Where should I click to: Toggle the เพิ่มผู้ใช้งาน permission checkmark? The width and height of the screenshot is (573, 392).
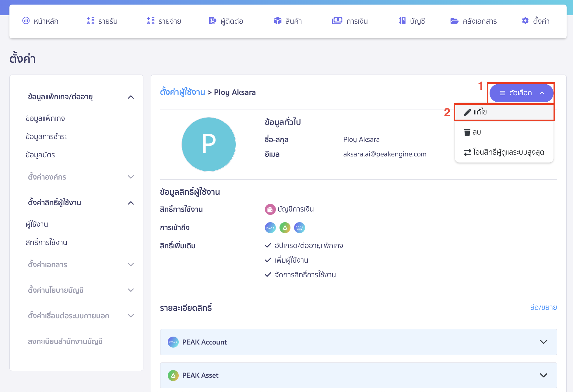tap(268, 260)
